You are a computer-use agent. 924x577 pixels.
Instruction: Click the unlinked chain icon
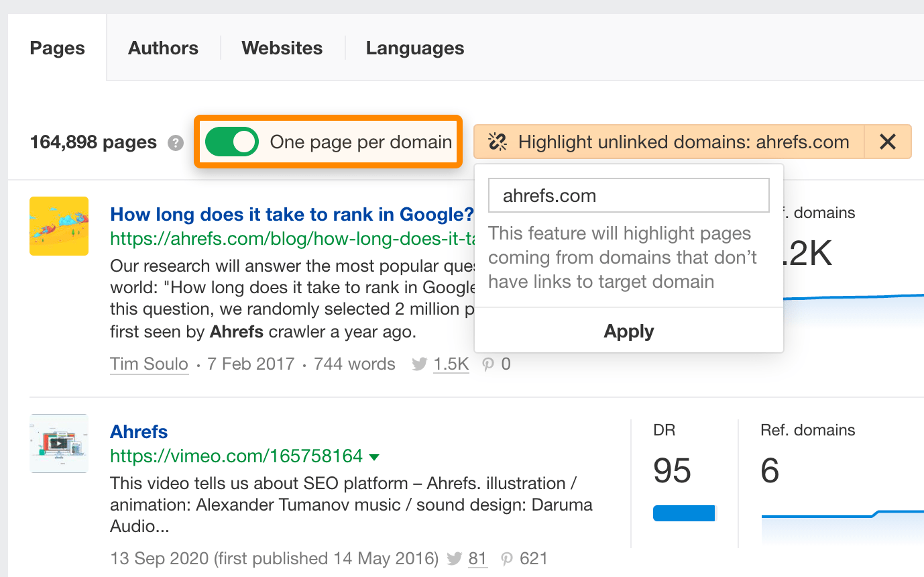coord(497,142)
